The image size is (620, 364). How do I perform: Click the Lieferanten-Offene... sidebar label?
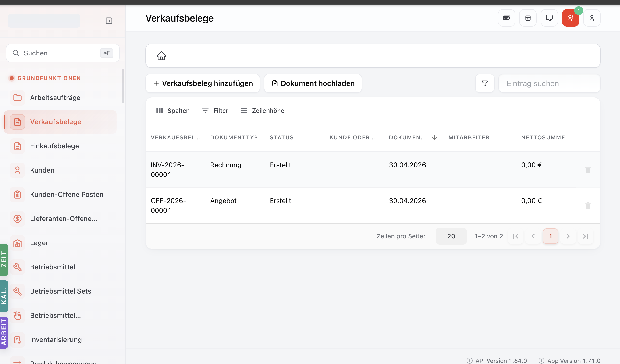(63, 219)
